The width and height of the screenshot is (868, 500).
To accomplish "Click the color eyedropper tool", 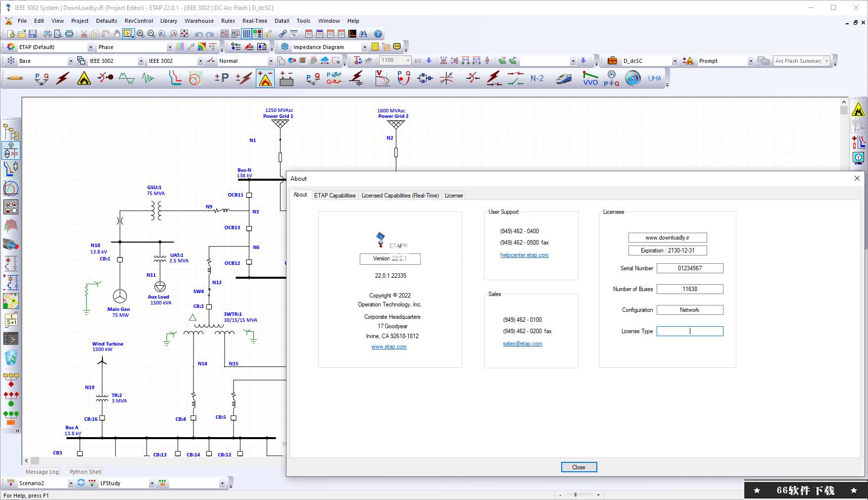I will point(191,47).
